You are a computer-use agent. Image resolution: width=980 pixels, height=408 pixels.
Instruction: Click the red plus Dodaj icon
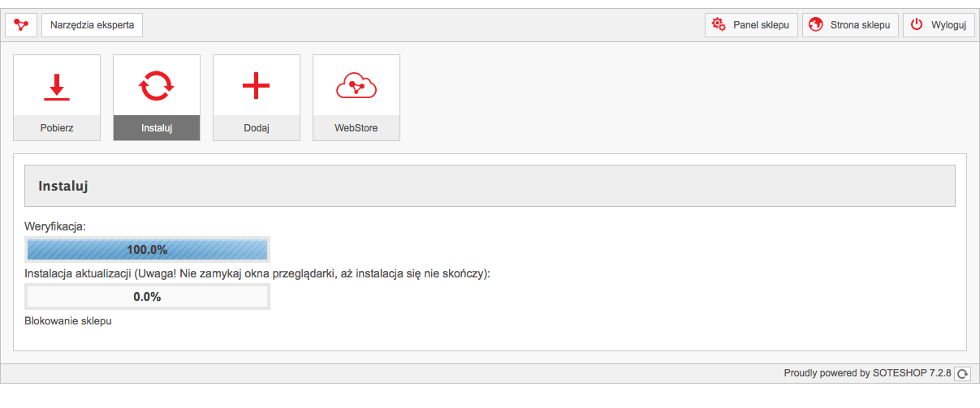click(257, 86)
